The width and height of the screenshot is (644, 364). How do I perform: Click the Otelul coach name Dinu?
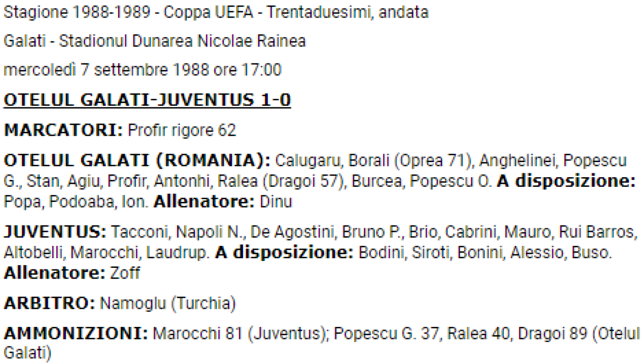coord(275,203)
